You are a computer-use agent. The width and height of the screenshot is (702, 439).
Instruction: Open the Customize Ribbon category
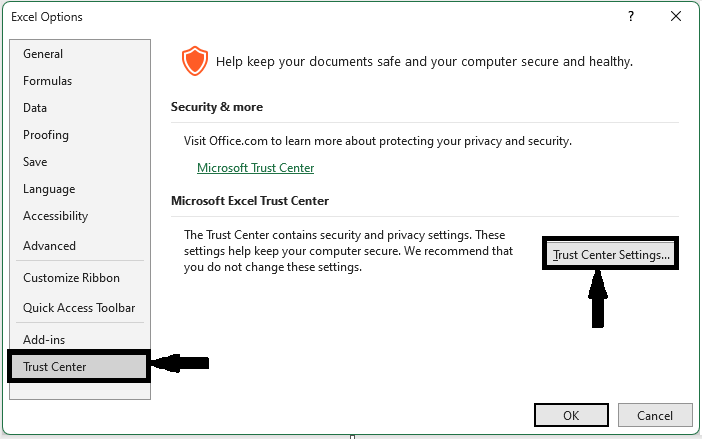(x=71, y=278)
